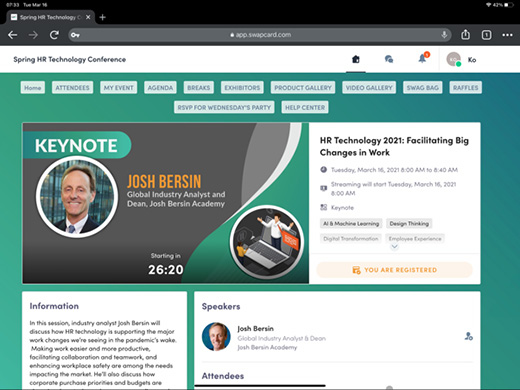Click the 'Streaming will start' text
The image size is (520, 390).
393,189
